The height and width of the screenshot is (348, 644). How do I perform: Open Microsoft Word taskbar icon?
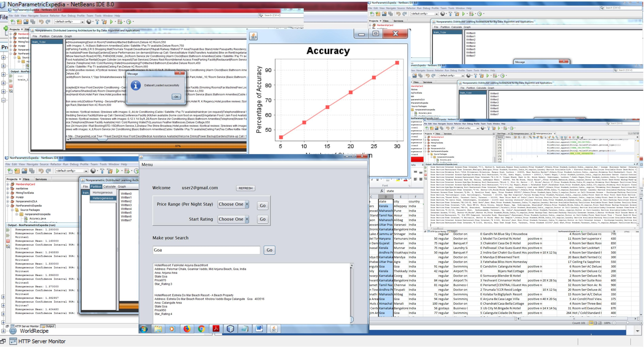pyautogui.click(x=259, y=329)
